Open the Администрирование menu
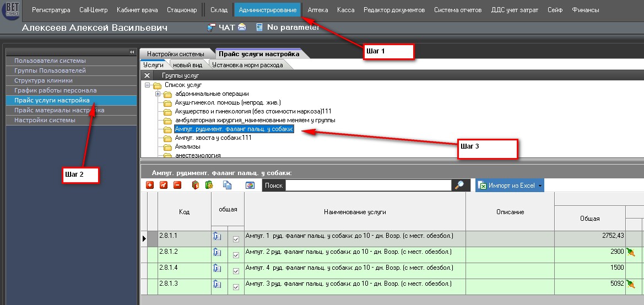The height and width of the screenshot is (305, 644). pyautogui.click(x=268, y=10)
